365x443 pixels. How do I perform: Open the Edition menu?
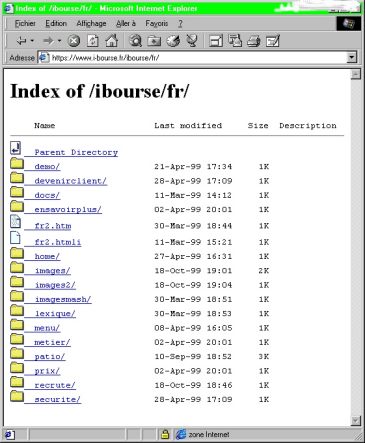[56, 23]
